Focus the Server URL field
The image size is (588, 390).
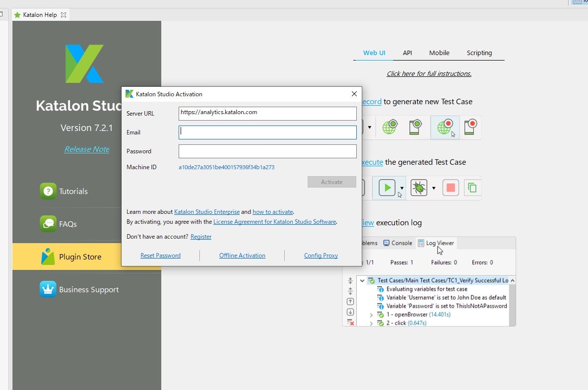coord(267,113)
